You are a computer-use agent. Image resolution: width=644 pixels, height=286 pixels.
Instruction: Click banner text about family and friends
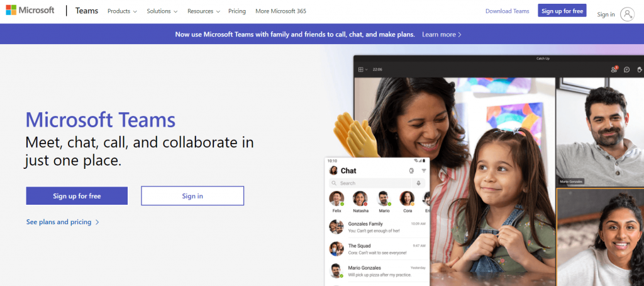[x=295, y=35]
